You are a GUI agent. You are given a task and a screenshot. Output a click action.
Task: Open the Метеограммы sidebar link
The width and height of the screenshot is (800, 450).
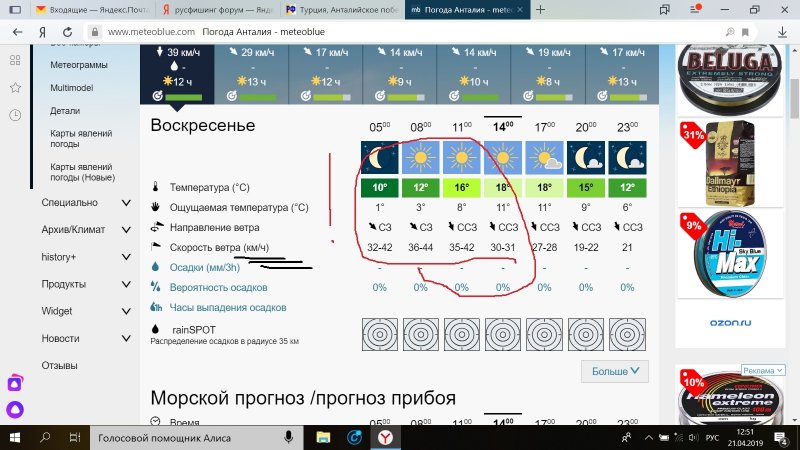(78, 64)
